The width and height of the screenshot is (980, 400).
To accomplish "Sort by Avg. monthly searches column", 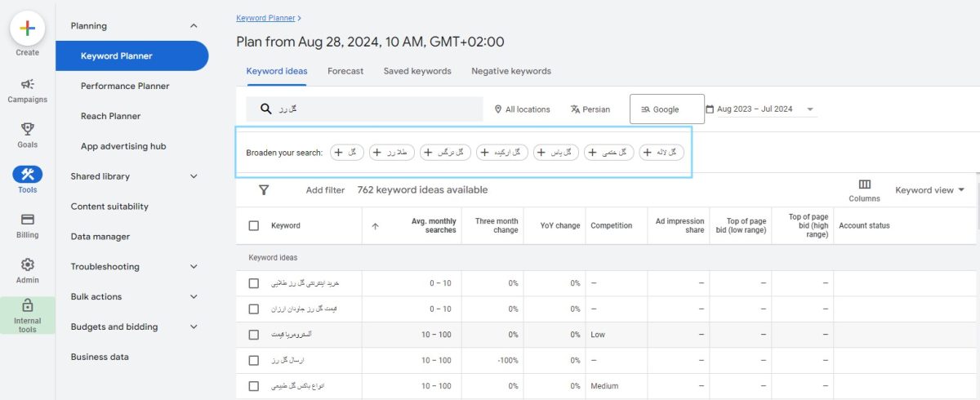I will point(434,225).
